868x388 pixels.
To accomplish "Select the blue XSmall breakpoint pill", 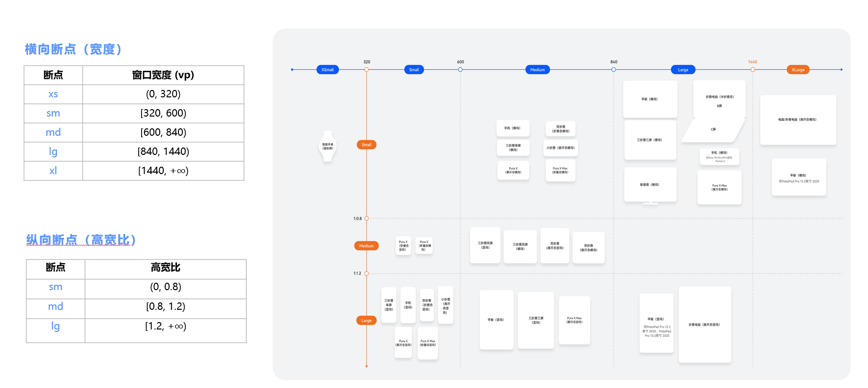I will click(327, 70).
